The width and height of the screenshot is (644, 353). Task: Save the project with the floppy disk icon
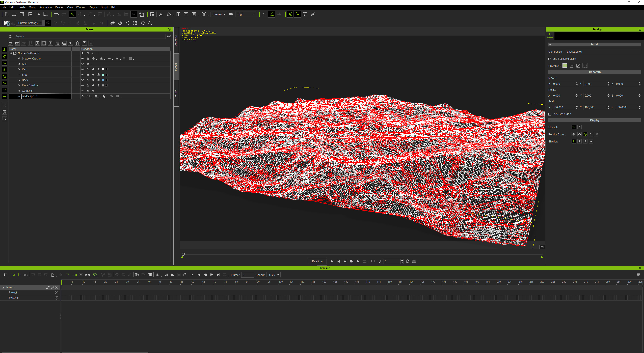(x=22, y=14)
